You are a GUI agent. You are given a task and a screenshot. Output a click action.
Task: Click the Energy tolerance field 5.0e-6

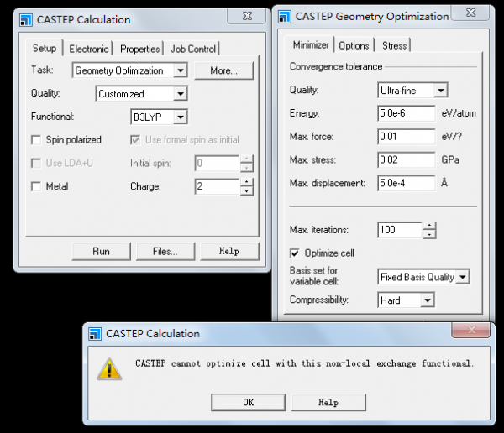tap(407, 113)
